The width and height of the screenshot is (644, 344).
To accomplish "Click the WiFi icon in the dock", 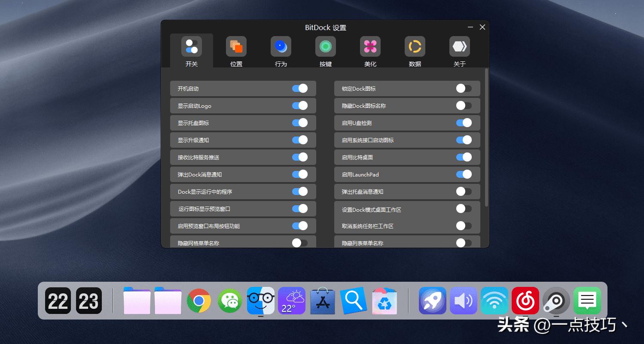I will coord(494,301).
